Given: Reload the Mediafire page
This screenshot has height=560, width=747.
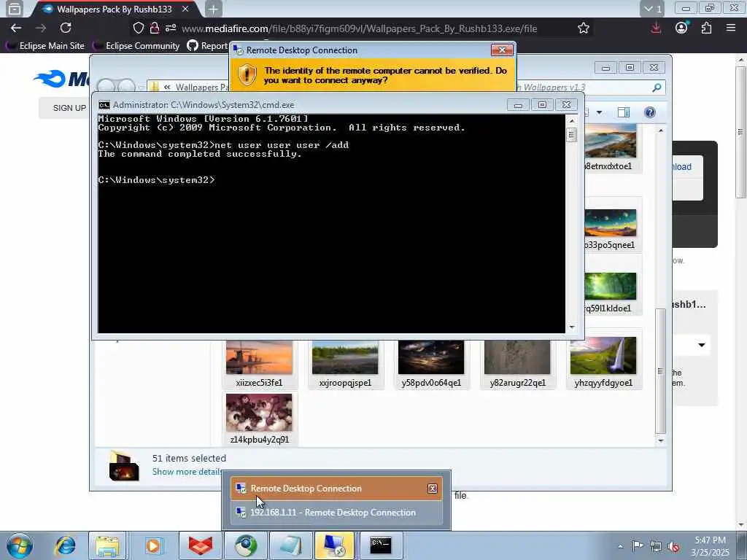Looking at the screenshot, I should click(66, 28).
